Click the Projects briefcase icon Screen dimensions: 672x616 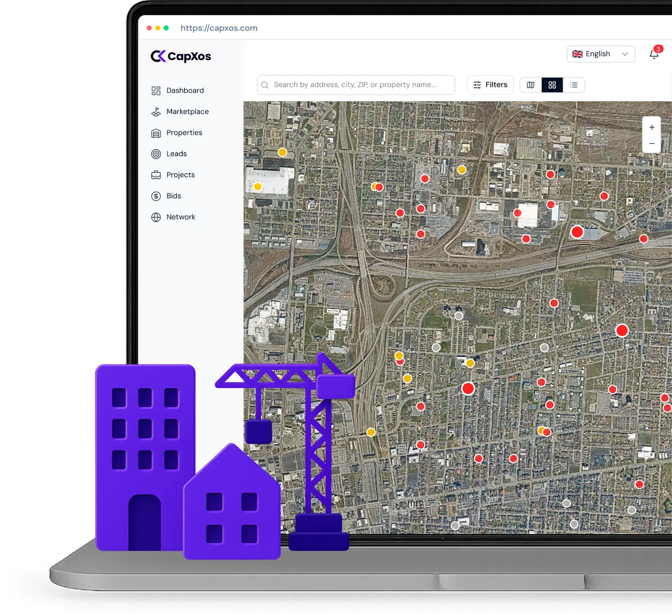(x=156, y=175)
